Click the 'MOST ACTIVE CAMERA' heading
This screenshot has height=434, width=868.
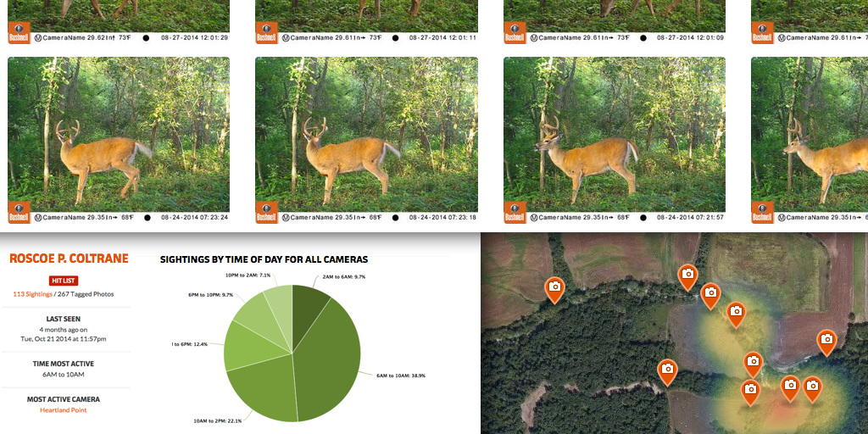click(x=63, y=399)
